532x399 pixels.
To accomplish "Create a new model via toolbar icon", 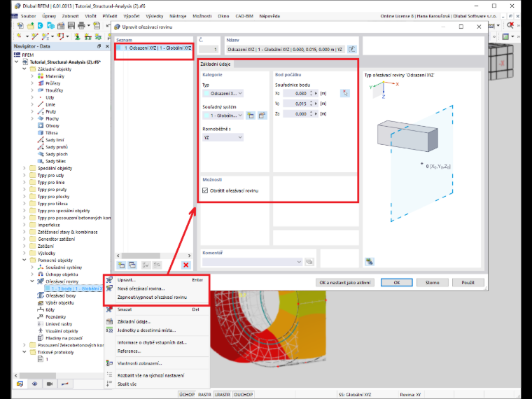I will click(x=20, y=25).
